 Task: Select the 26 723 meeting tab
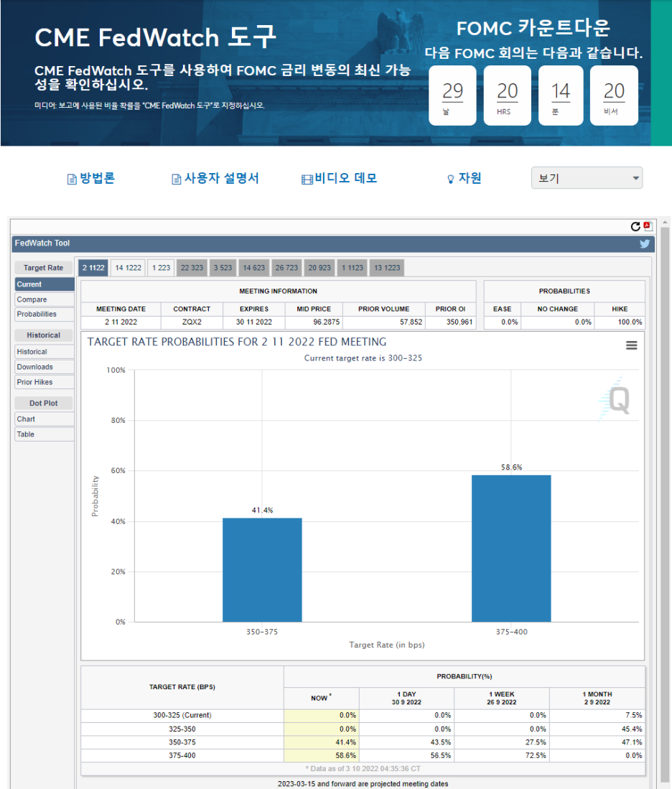pos(286,268)
